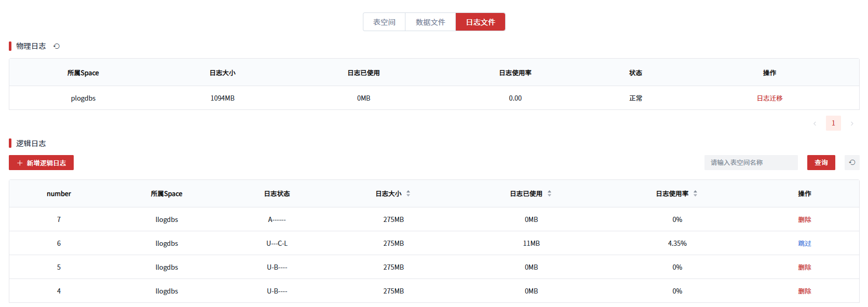Go to next page arrow
Screen dimensions: 868x307
[x=852, y=123]
